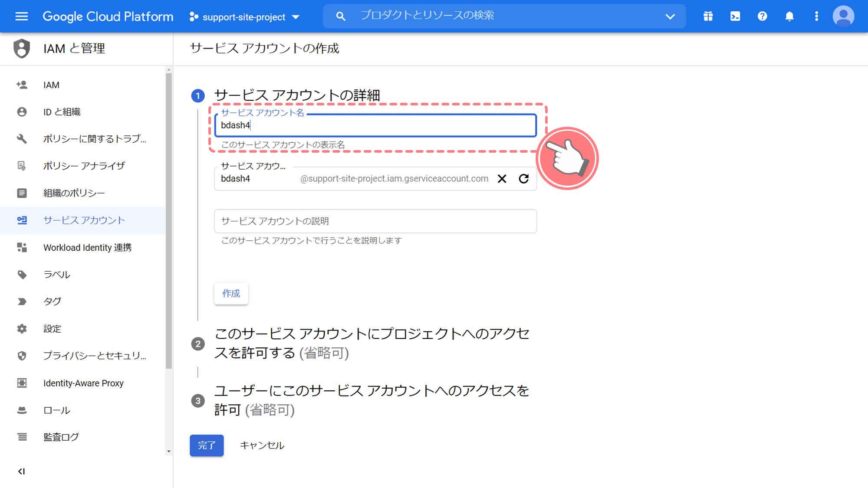868x488 pixels.
Task: Select IAM in the sidebar
Action: click(82, 85)
